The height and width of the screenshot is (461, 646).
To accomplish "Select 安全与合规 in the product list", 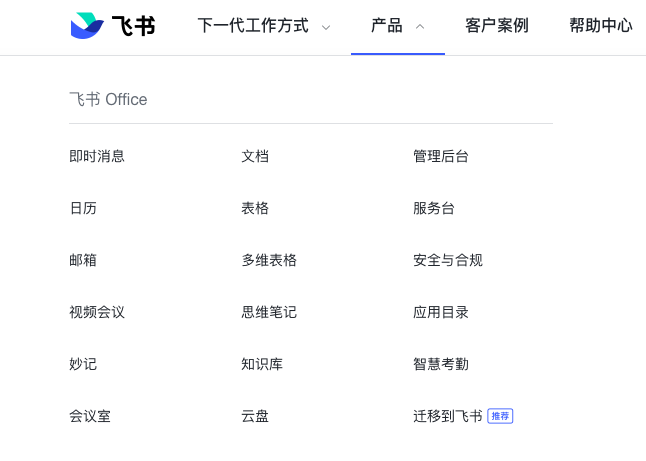I will pyautogui.click(x=448, y=260).
